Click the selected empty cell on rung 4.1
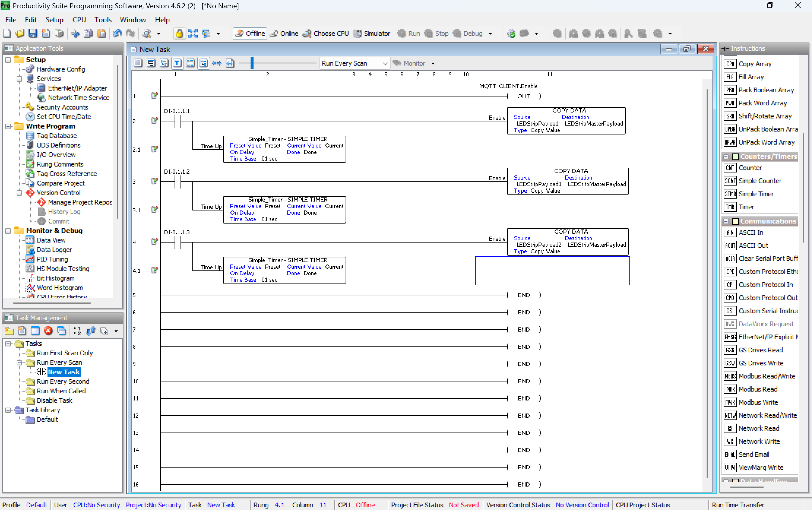812x510 pixels. coord(552,270)
